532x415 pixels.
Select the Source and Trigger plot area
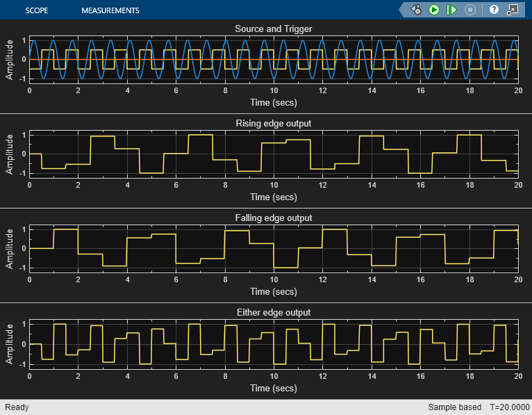click(x=274, y=59)
